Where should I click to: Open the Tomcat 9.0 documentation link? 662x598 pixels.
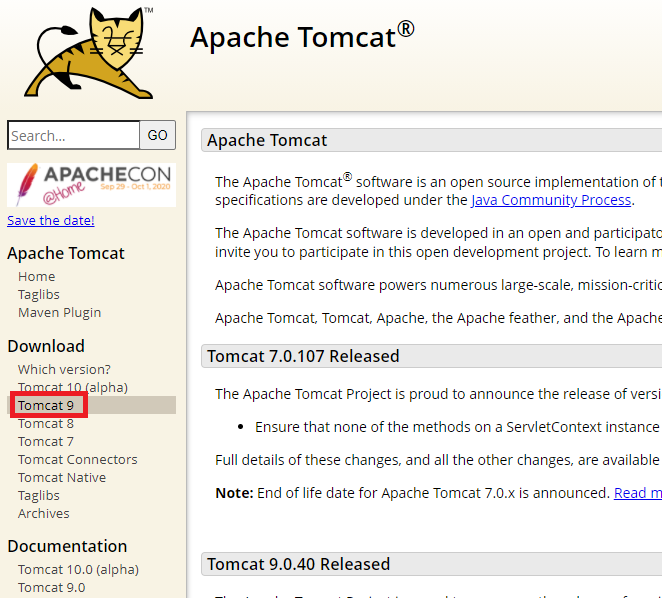(52, 587)
